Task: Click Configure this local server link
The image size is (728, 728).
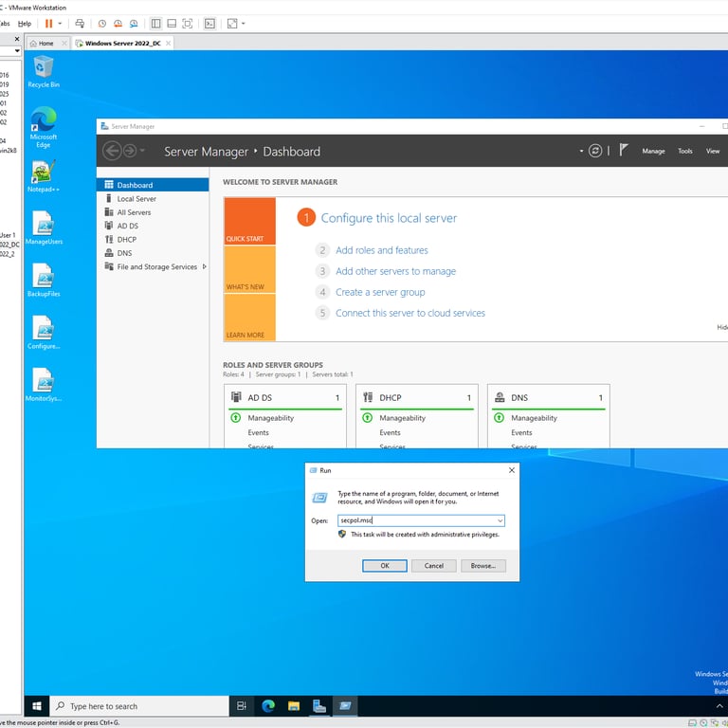Action: coord(389,218)
